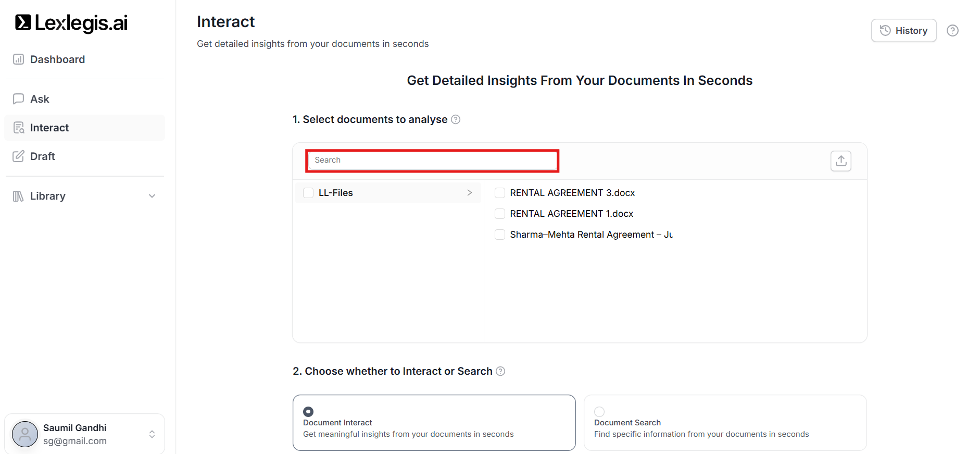
Task: Click the upload document icon
Action: tap(840, 161)
